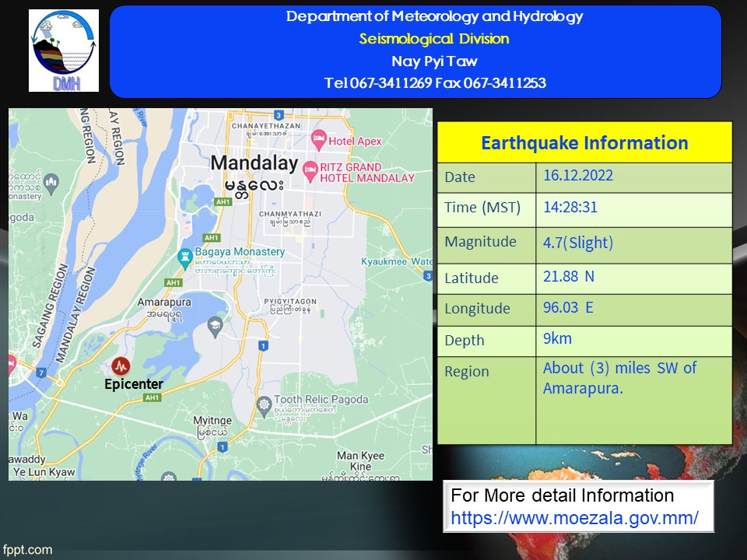The height and width of the screenshot is (560, 747).
Task: Click the DMH department logo
Action: coord(64,51)
